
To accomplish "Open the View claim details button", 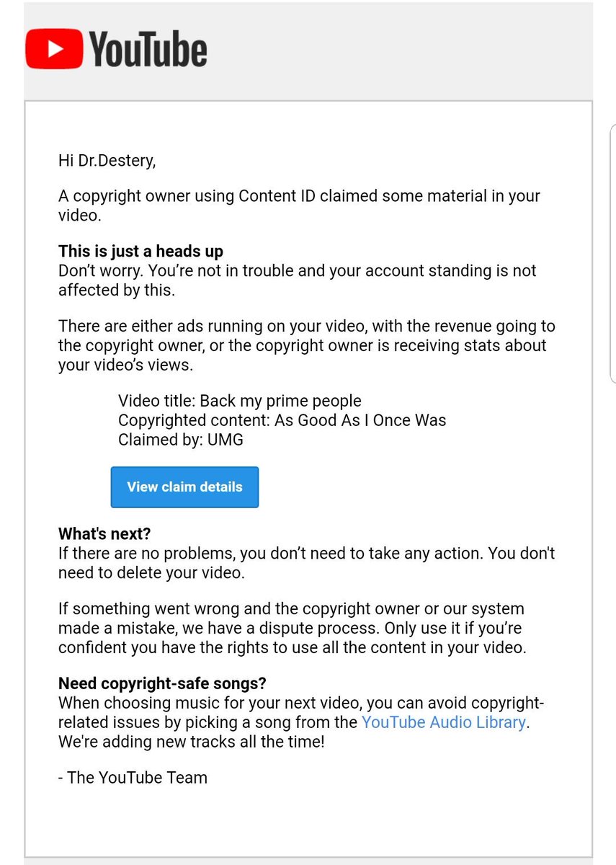I will (x=184, y=487).
